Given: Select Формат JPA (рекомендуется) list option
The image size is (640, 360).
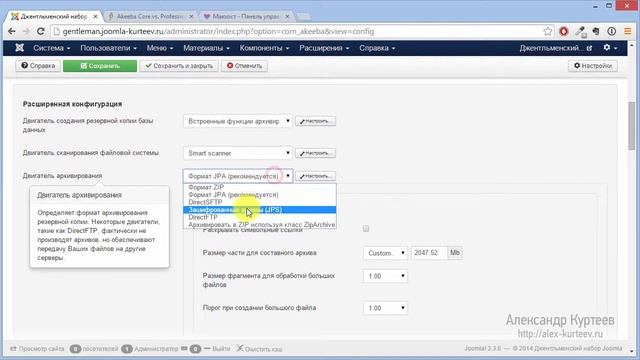Looking at the screenshot, I should tap(260, 195).
